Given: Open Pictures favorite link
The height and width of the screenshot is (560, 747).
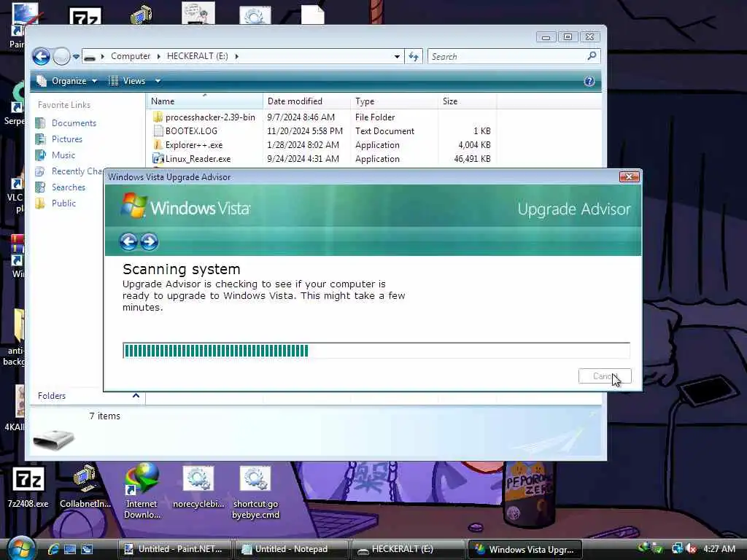Looking at the screenshot, I should click(59, 139).
